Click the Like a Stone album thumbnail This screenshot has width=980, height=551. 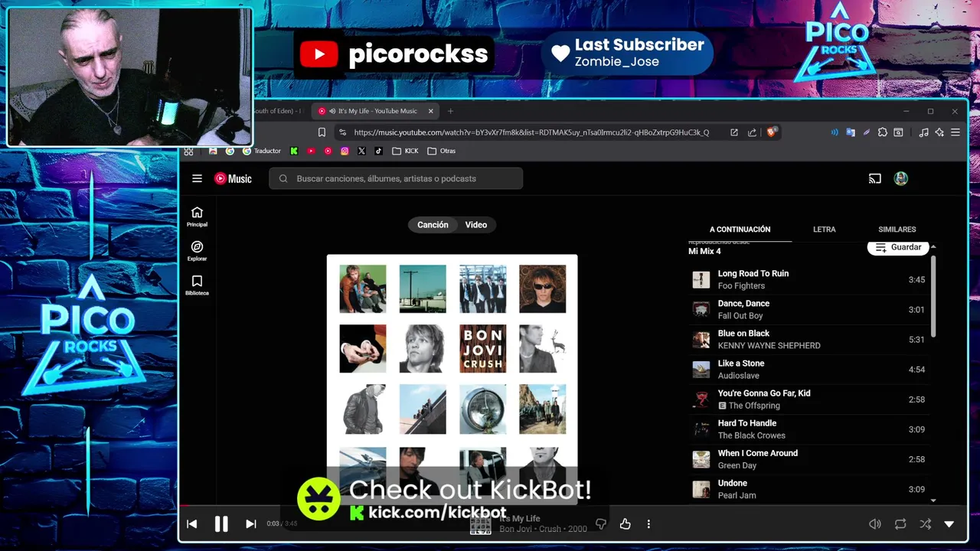[701, 369]
